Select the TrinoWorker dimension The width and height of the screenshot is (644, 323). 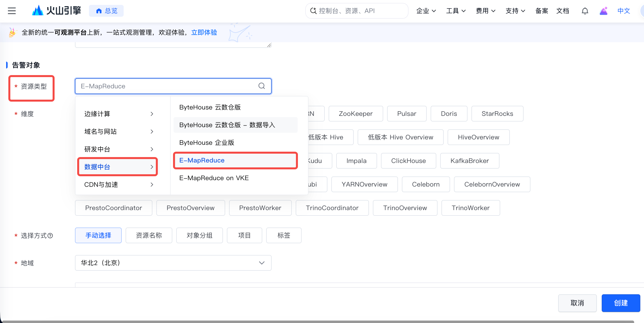(471, 208)
